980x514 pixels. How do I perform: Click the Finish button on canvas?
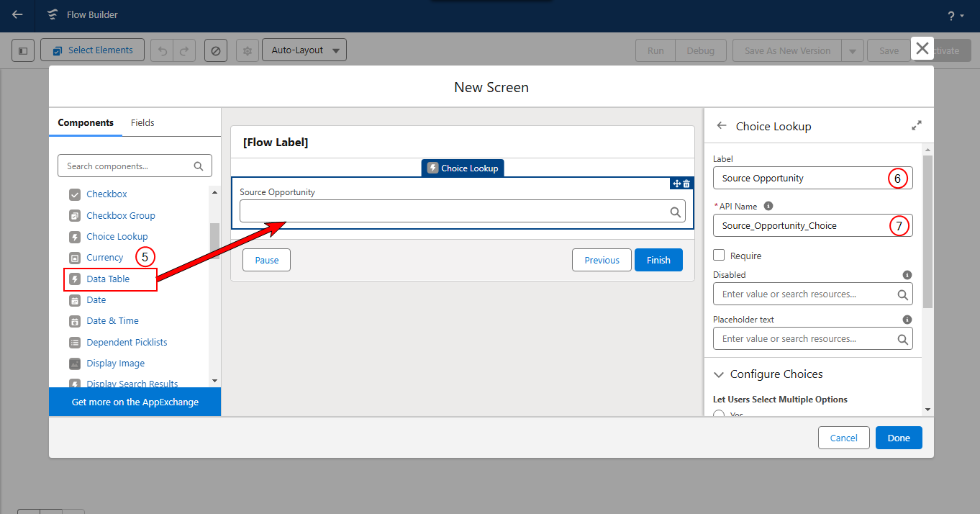tap(658, 260)
